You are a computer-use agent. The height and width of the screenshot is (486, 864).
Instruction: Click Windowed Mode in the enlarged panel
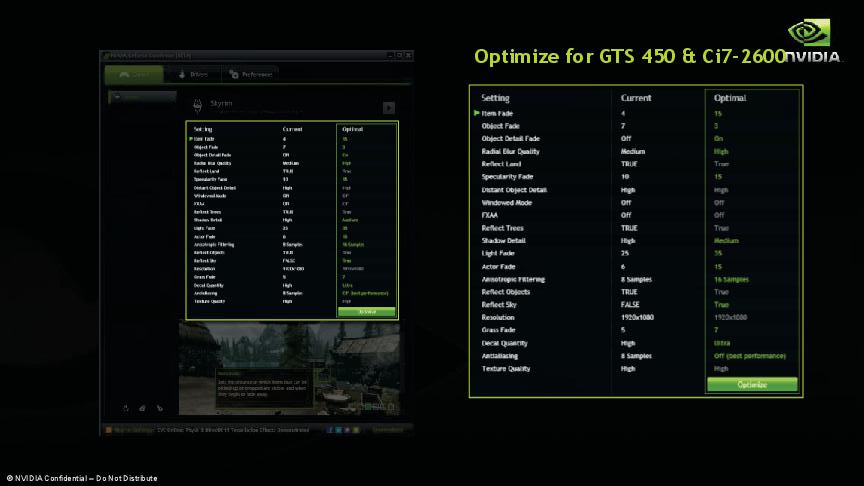pos(506,202)
